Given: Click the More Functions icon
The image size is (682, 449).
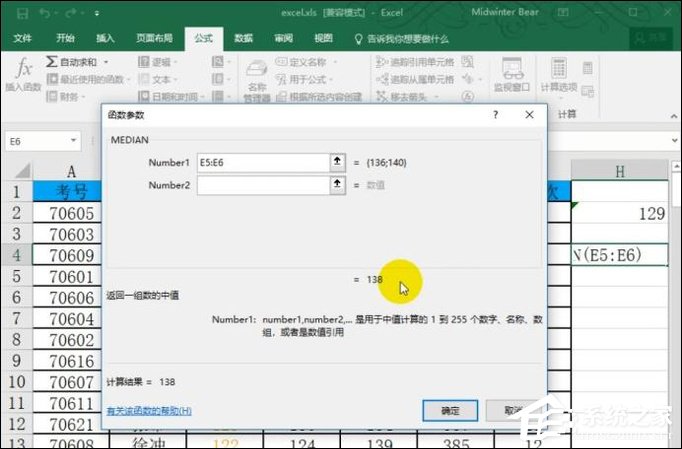Looking at the screenshot, I should 218,96.
